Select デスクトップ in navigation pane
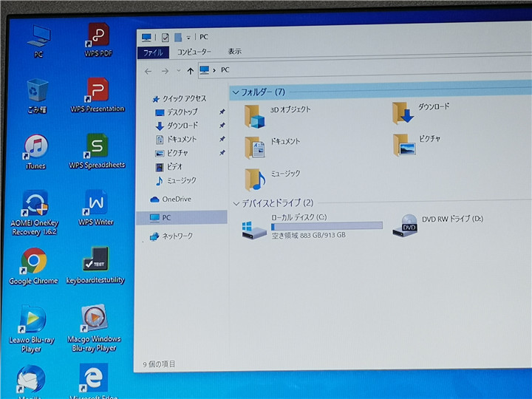This screenshot has height=399, width=532. [177, 112]
